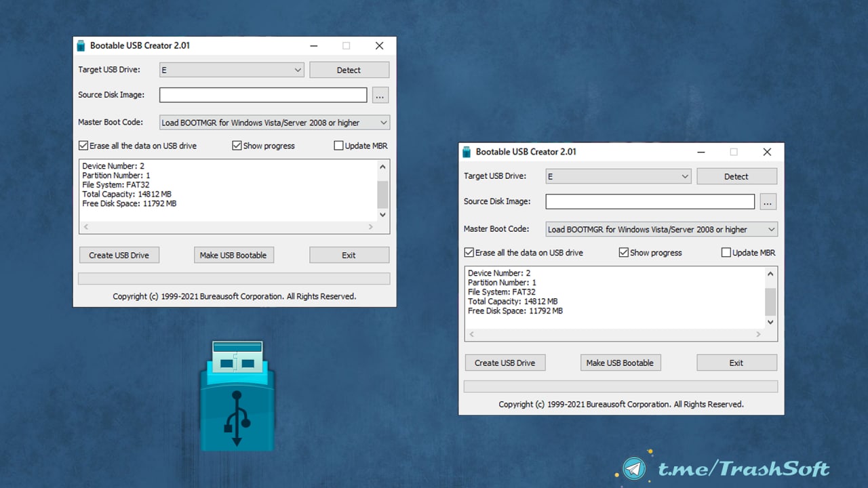The height and width of the screenshot is (488, 868).
Task: Click Create USB Drive in left window
Action: 119,255
